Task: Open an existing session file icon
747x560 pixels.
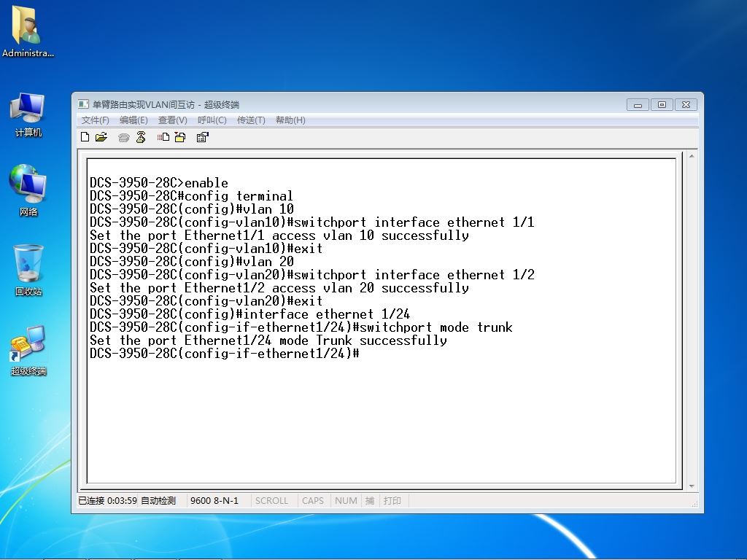Action: click(101, 137)
